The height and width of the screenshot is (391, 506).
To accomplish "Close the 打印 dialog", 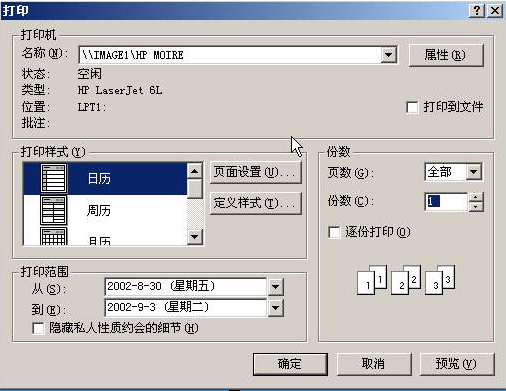I will (495, 11).
